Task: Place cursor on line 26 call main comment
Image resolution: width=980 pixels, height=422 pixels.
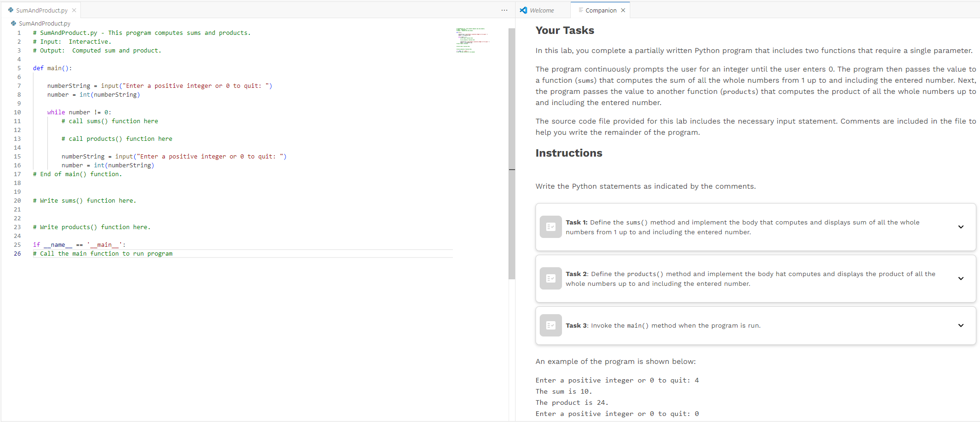Action: click(x=103, y=254)
